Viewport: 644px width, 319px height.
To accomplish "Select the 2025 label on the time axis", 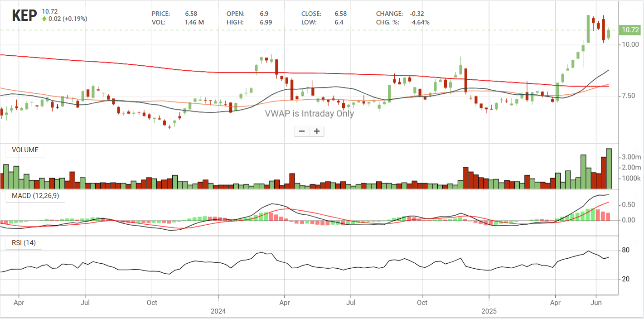I will click(x=489, y=311).
